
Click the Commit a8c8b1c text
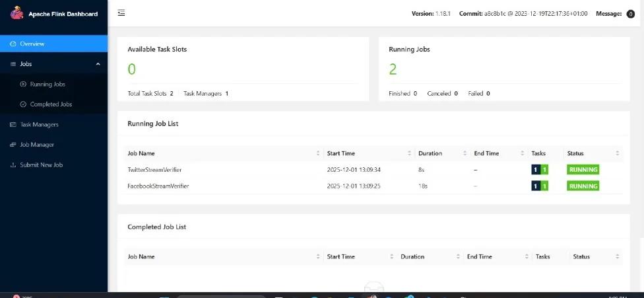pyautogui.click(x=523, y=14)
